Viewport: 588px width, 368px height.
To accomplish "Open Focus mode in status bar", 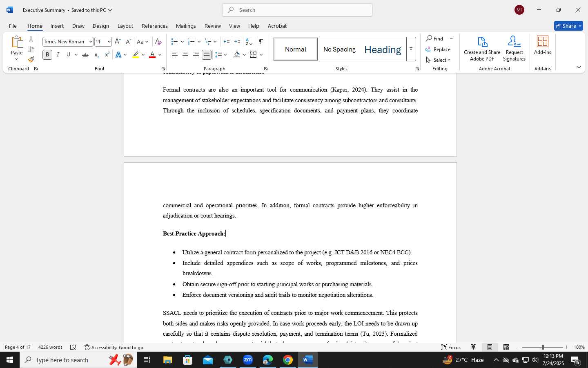I will (451, 347).
